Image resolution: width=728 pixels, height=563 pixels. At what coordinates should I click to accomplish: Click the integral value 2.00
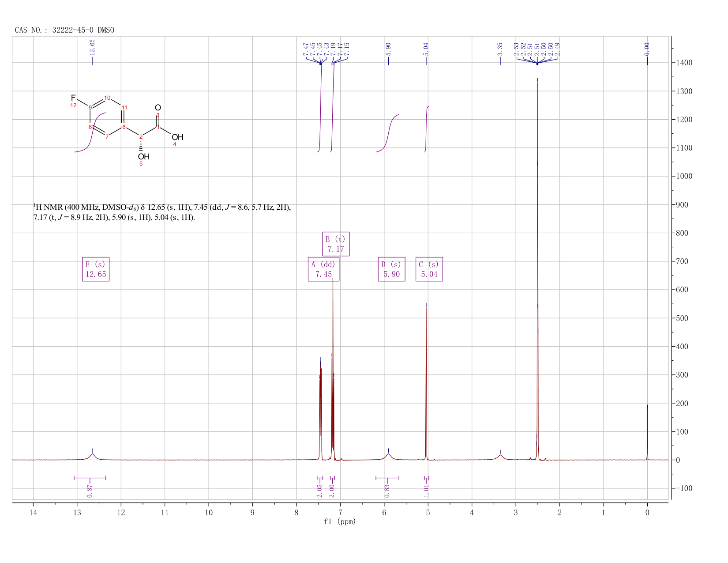[332, 491]
